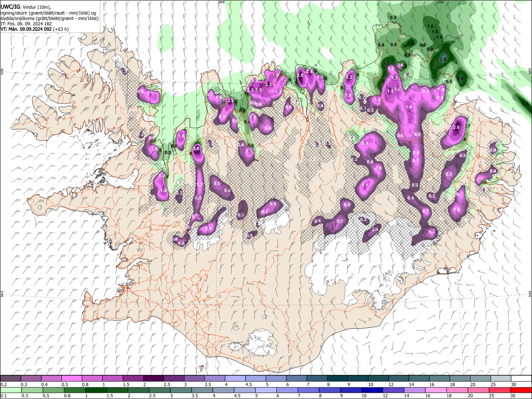Click the bright pink 0.5–0.8 swatch in upper legend

pyautogui.click(x=72, y=378)
